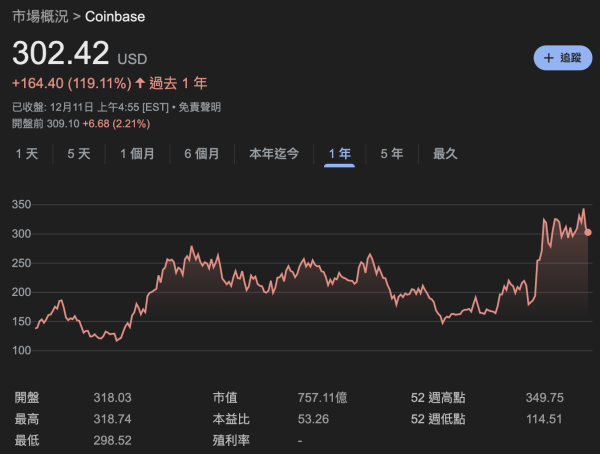600x454 pixels.
Task: Click the plus icon in 追蹤 button
Action: [x=548, y=58]
